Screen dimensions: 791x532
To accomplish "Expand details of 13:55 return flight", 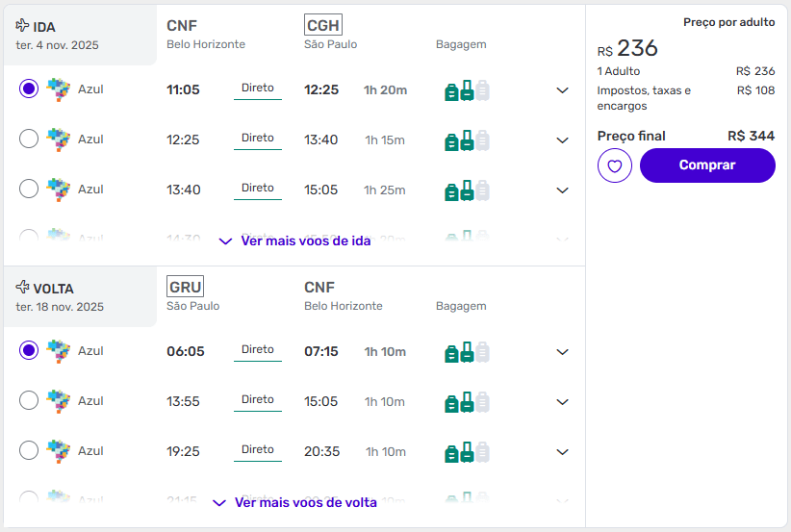I will 563,402.
